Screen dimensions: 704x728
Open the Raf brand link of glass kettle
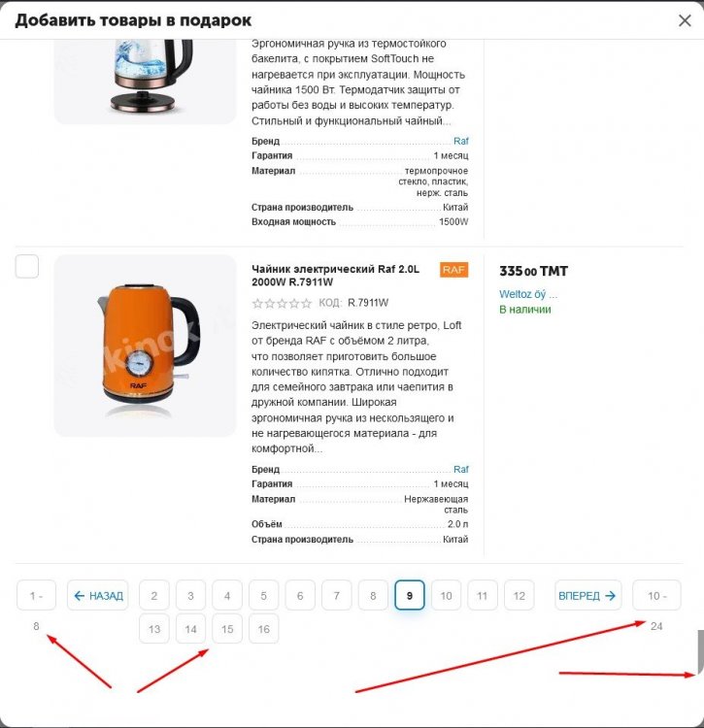460,141
